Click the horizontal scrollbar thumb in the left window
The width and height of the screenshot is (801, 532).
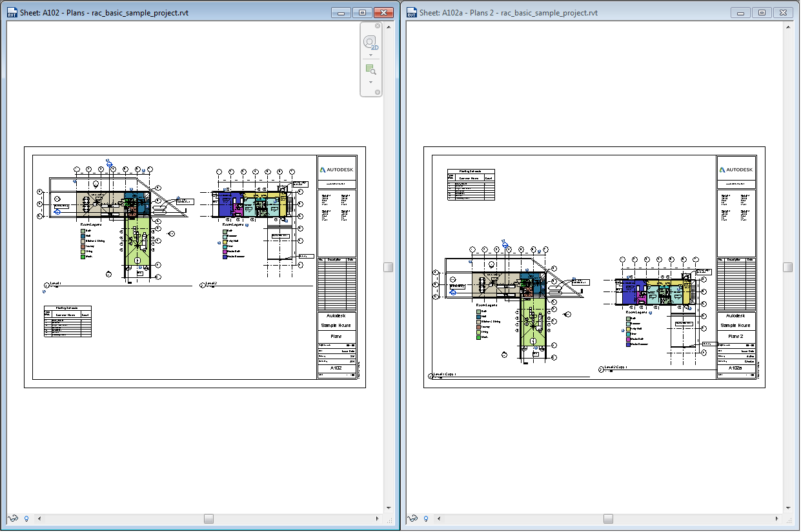click(208, 518)
